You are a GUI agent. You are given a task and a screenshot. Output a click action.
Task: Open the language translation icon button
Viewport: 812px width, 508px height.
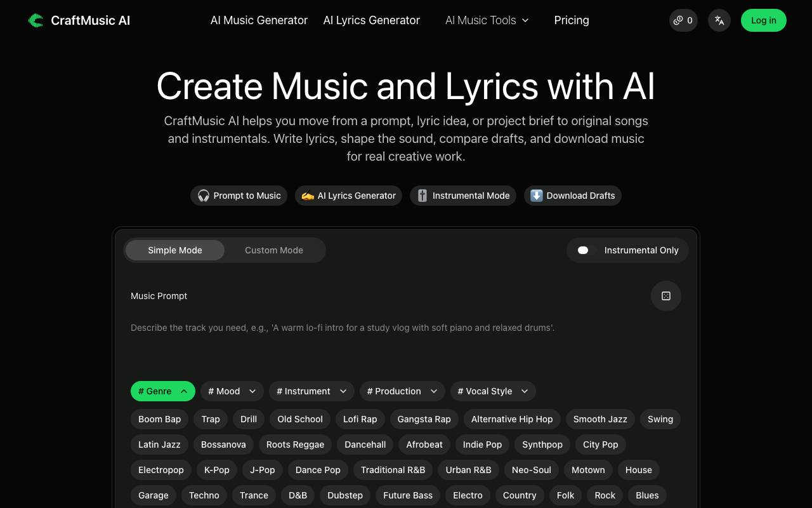pos(719,20)
